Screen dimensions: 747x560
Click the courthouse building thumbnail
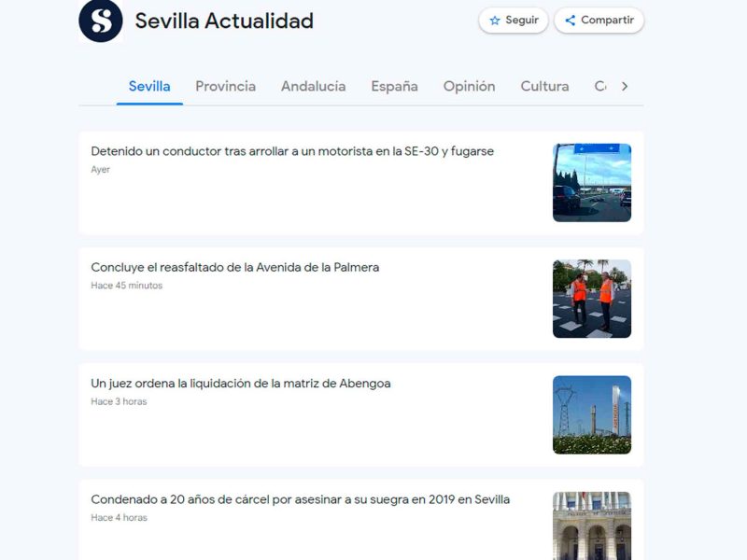591,525
